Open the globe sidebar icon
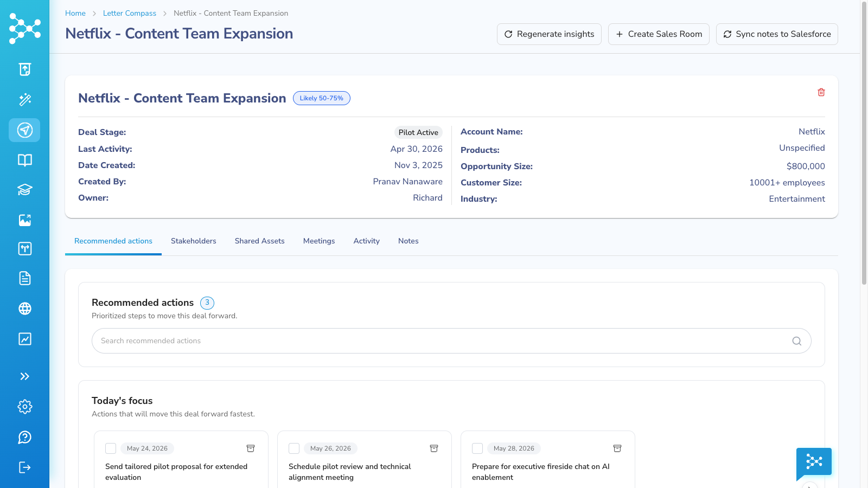The width and height of the screenshot is (868, 488). coord(25,309)
